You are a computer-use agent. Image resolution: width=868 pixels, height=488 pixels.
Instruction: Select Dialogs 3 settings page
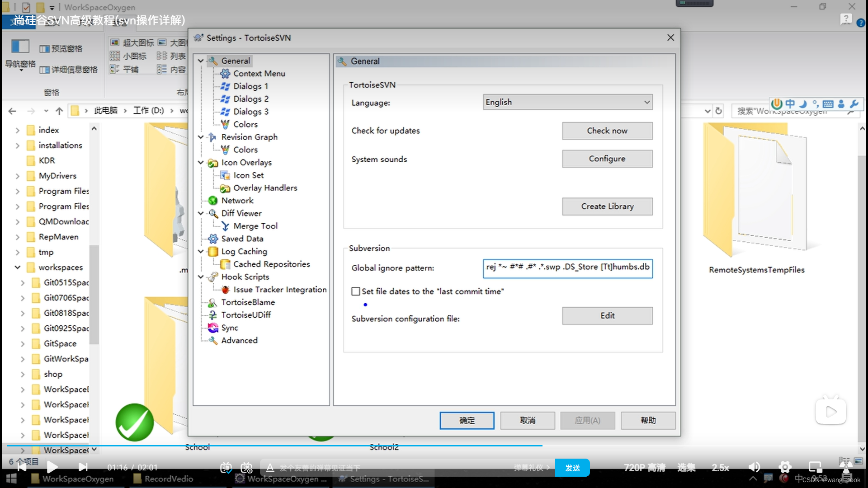coord(250,111)
